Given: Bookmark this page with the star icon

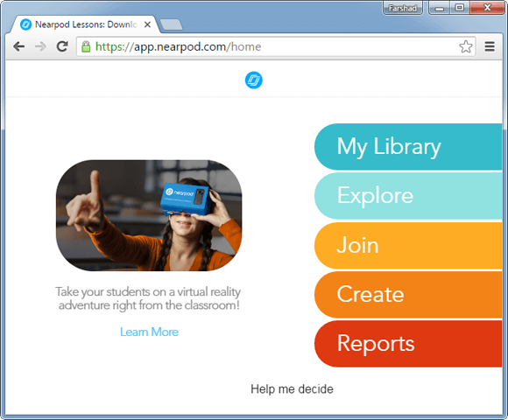Looking at the screenshot, I should pos(466,46).
